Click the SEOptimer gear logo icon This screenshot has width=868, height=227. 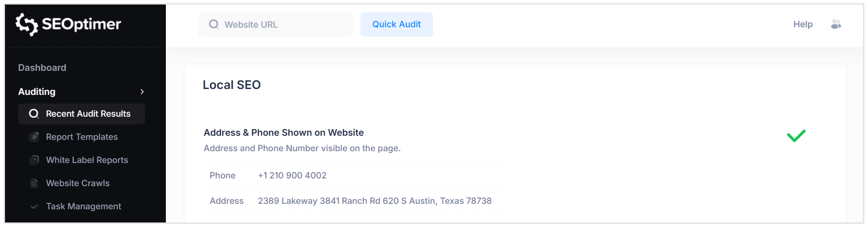coord(26,24)
